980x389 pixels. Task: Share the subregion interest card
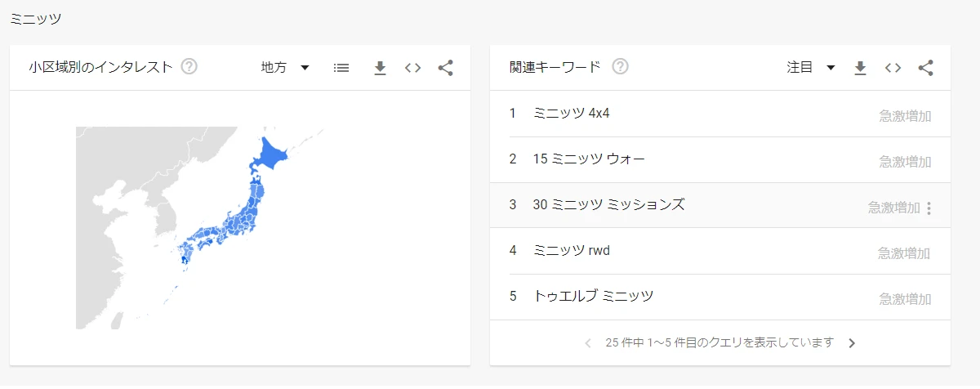pos(445,68)
